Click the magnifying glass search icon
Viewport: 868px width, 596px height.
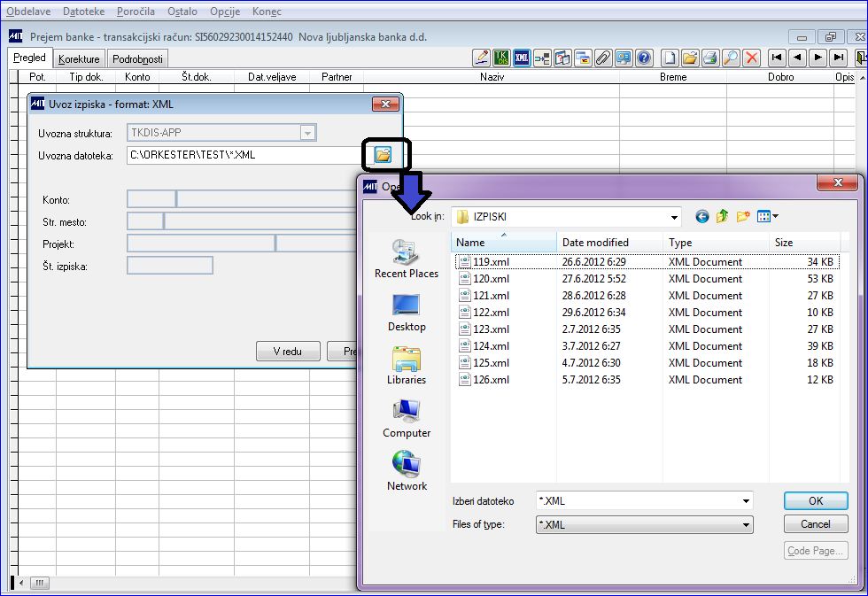pyautogui.click(x=731, y=58)
